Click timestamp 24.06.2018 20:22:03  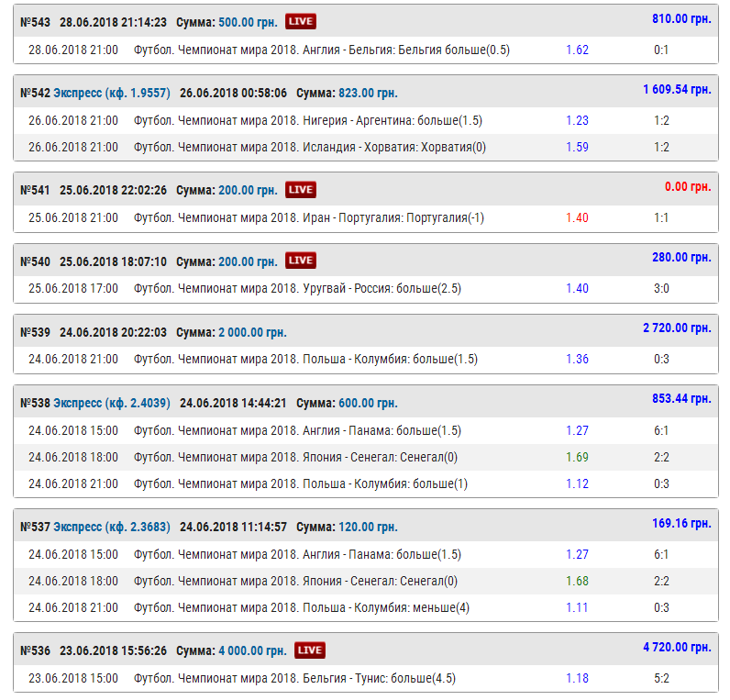pyautogui.click(x=113, y=332)
